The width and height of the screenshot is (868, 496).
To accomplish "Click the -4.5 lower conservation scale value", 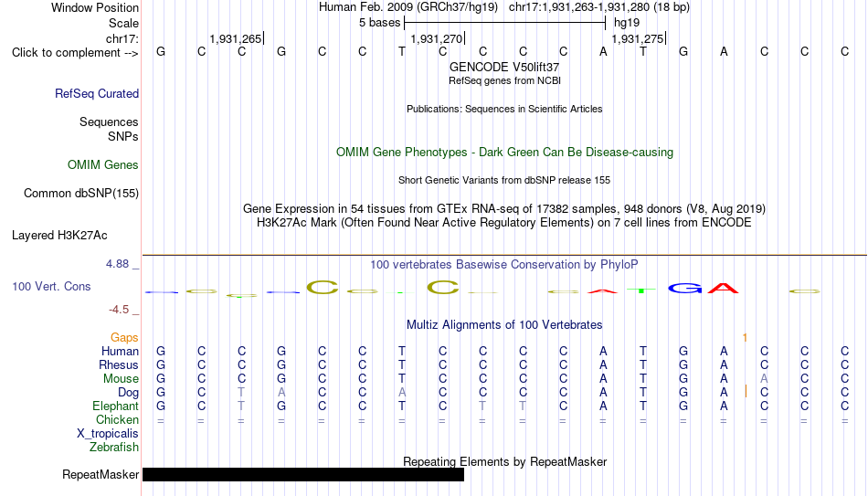I will [x=119, y=310].
